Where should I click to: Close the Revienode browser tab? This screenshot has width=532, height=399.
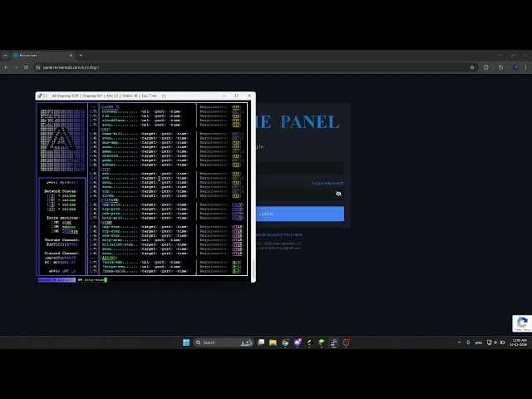[71, 56]
